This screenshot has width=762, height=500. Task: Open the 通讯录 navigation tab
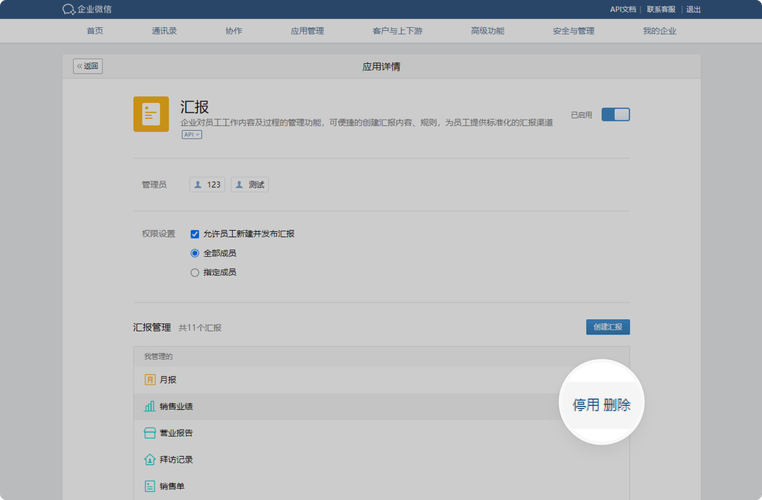pos(164,31)
